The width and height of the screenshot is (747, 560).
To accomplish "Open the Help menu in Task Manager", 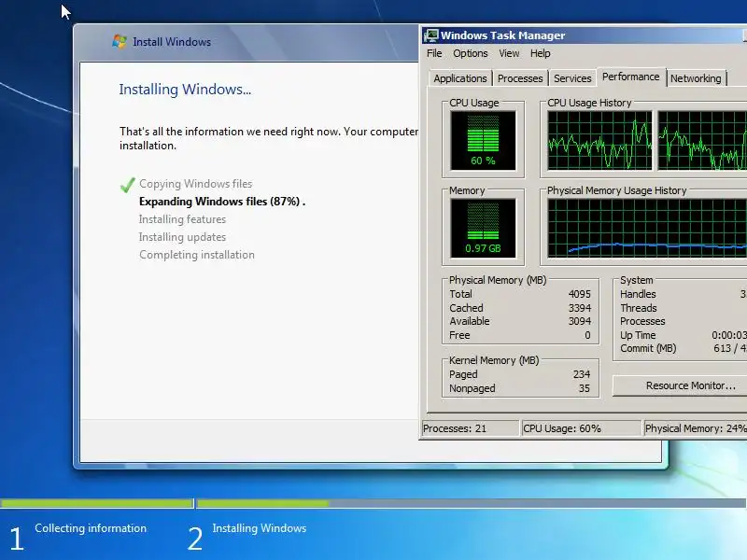I will pyautogui.click(x=541, y=53).
